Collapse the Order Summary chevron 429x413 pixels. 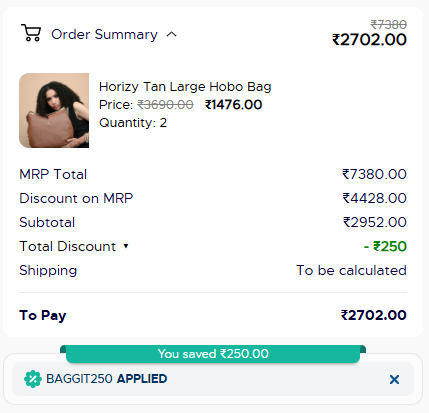[171, 34]
